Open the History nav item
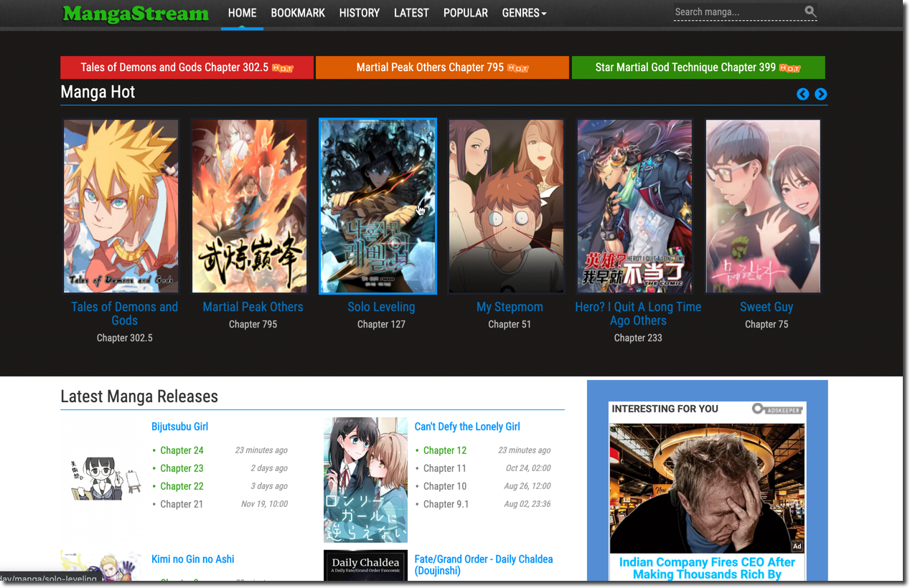The image size is (910, 588). 360,13
